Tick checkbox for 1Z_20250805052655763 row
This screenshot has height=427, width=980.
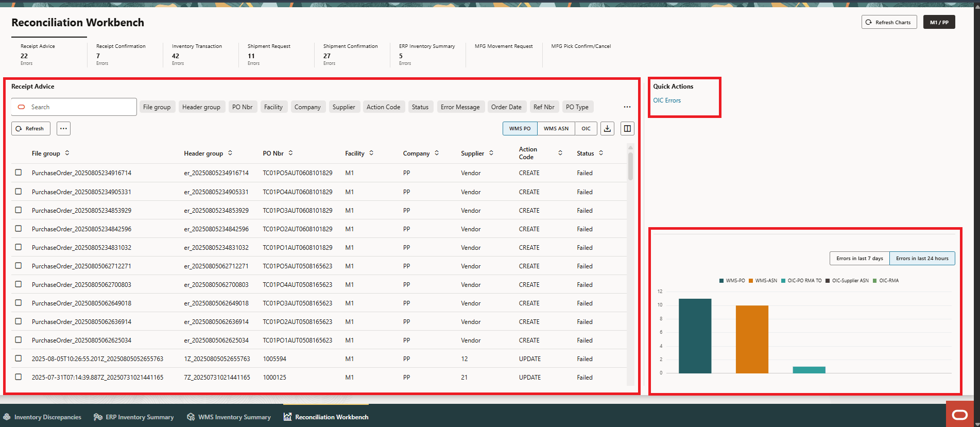tap(19, 358)
